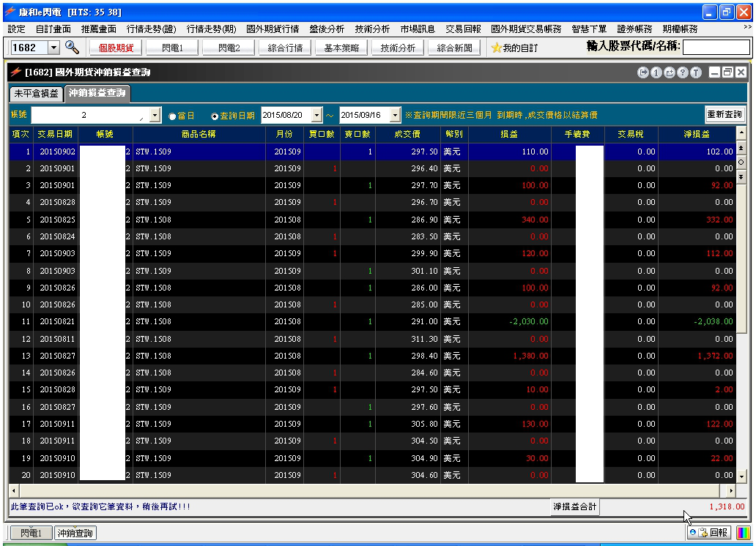The width and height of the screenshot is (756, 546).
Task: Select row 13 dated 20150827
Action: tap(372, 356)
